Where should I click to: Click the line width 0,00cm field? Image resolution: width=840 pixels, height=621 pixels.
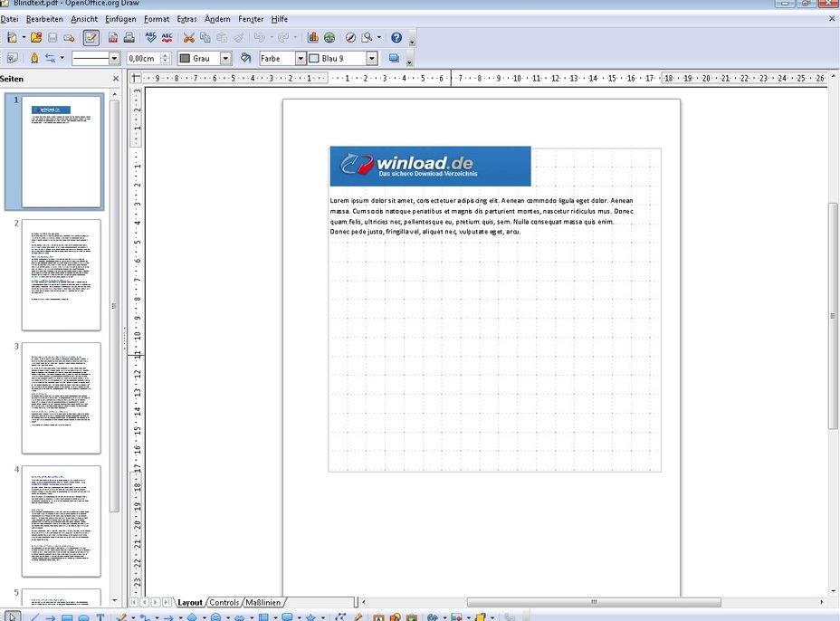coord(144,59)
